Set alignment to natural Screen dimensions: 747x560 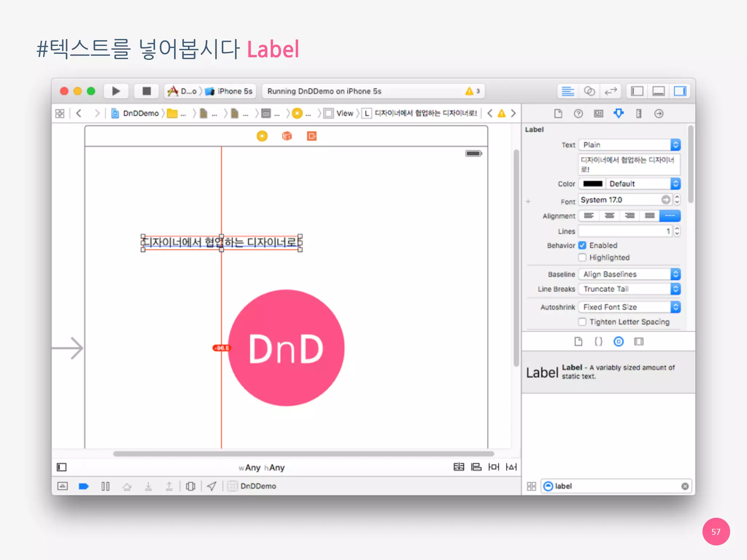click(670, 216)
